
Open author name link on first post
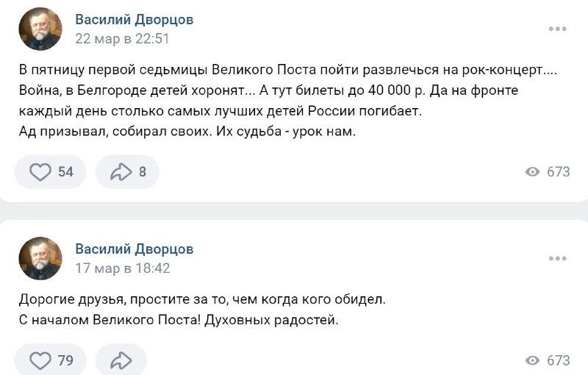(135, 20)
